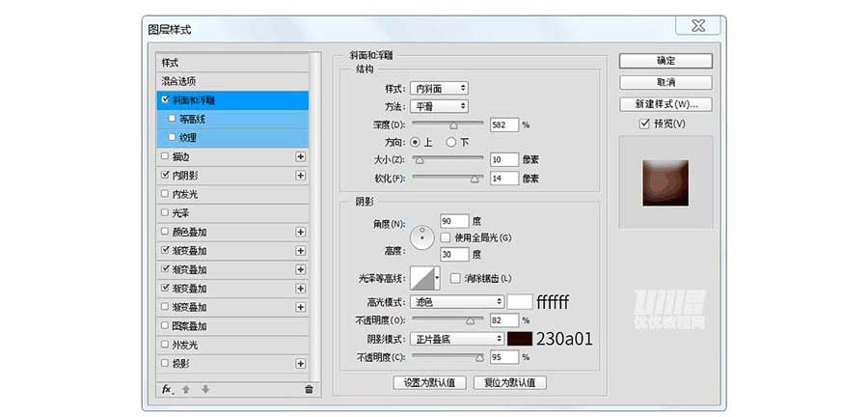This screenshot has width=868, height=417.
Task: Click the 复位为默认值 button
Action: pyautogui.click(x=510, y=382)
